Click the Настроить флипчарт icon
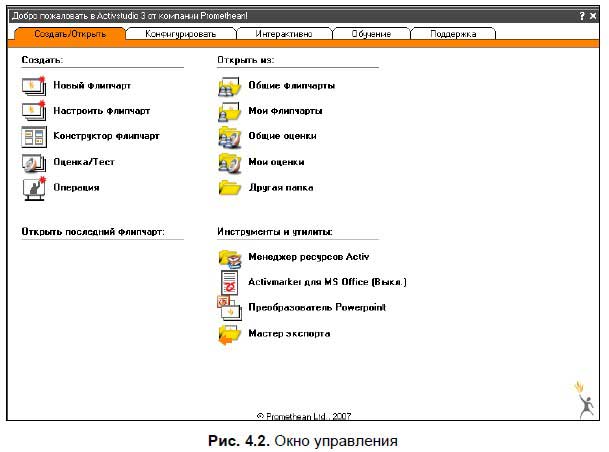 pos(34,111)
